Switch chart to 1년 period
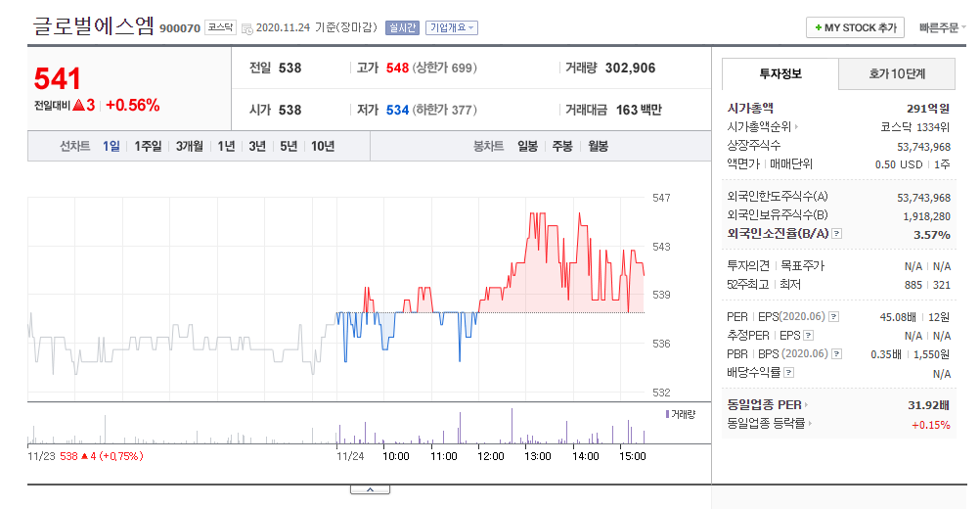Screen dimensions: 980x509 (x=226, y=146)
